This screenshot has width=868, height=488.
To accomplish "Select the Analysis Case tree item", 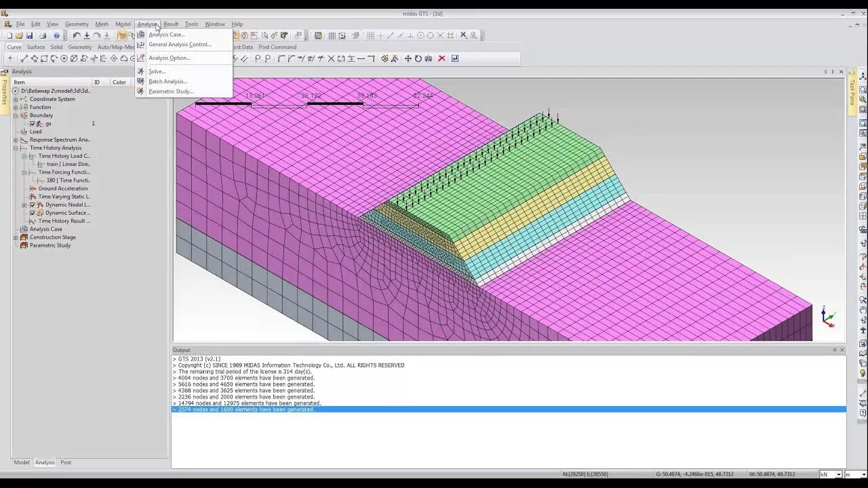I will [x=45, y=229].
